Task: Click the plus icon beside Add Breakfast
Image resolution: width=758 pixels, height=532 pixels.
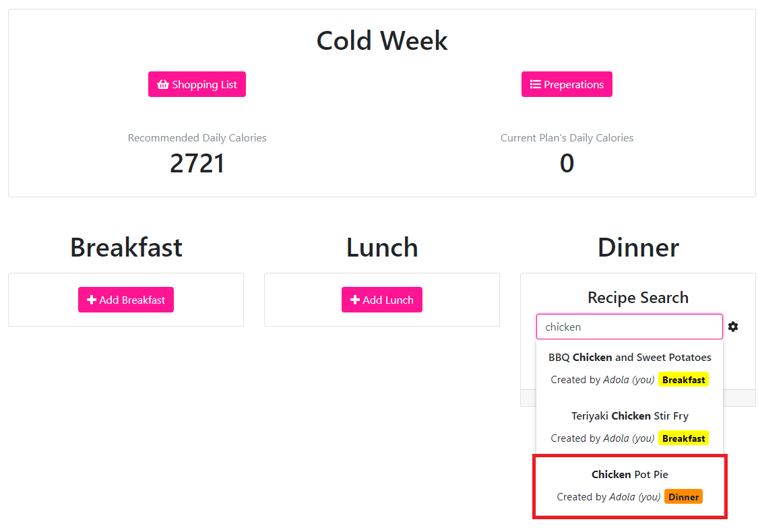Action: [x=92, y=300]
